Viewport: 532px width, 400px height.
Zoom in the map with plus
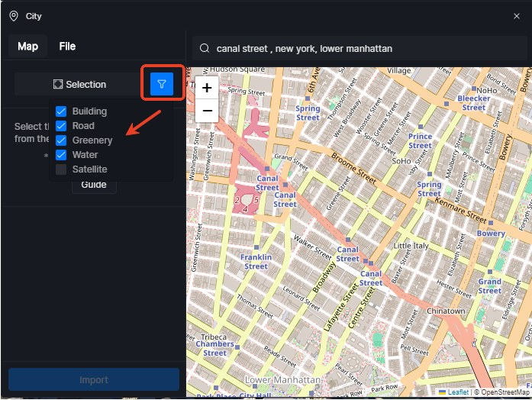pos(207,88)
